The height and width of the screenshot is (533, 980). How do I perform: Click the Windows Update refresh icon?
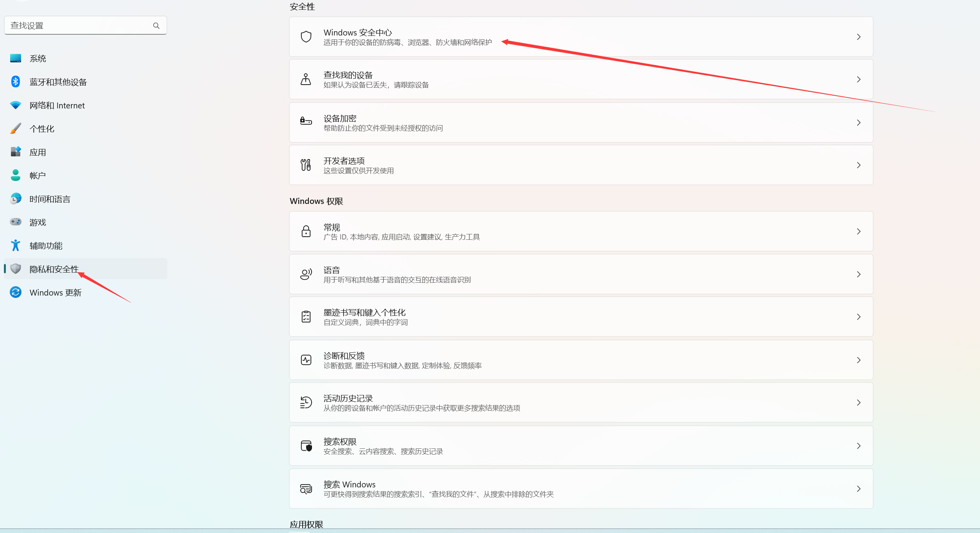pos(16,292)
